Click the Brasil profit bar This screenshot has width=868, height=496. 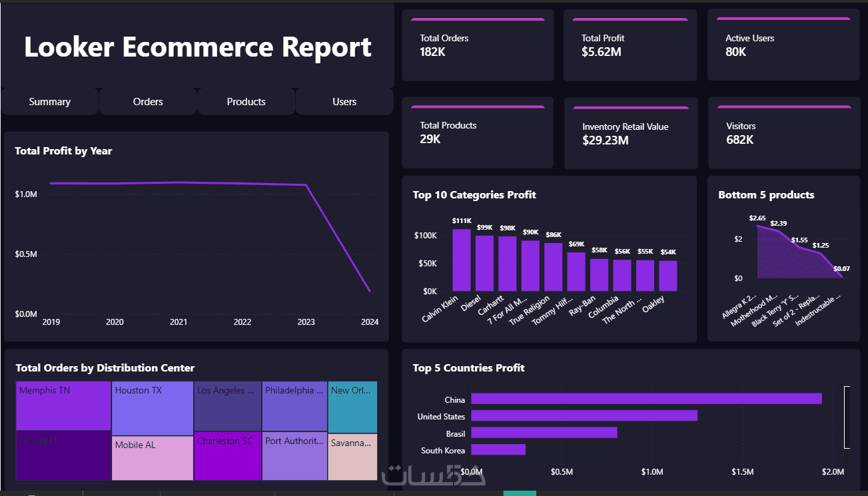coord(544,433)
